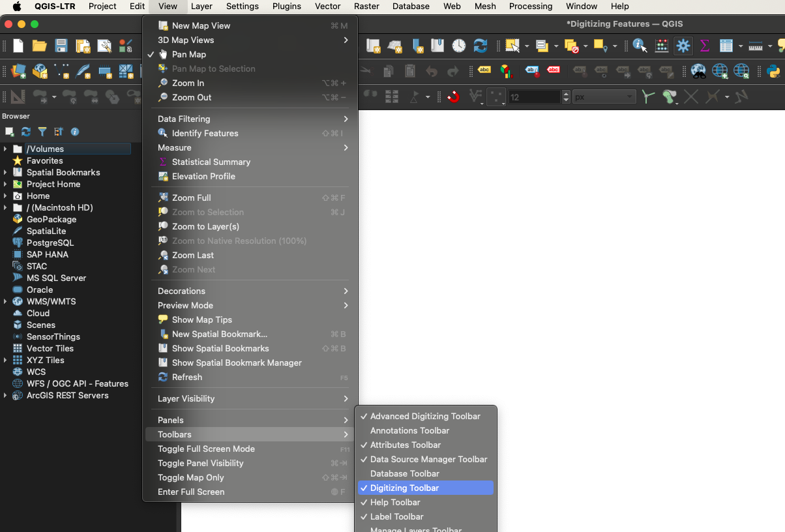Open the Layout Manager wrench icon
The height and width of the screenshot is (532, 785).
point(104,46)
